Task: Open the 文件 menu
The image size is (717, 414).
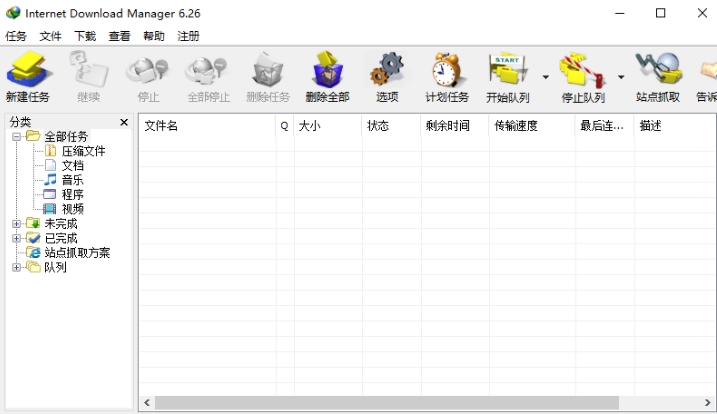Action: (x=50, y=36)
